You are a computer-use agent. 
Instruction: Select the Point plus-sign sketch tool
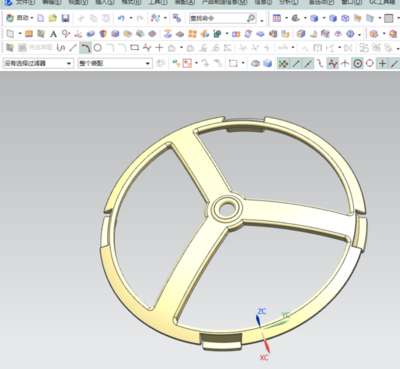click(x=159, y=48)
